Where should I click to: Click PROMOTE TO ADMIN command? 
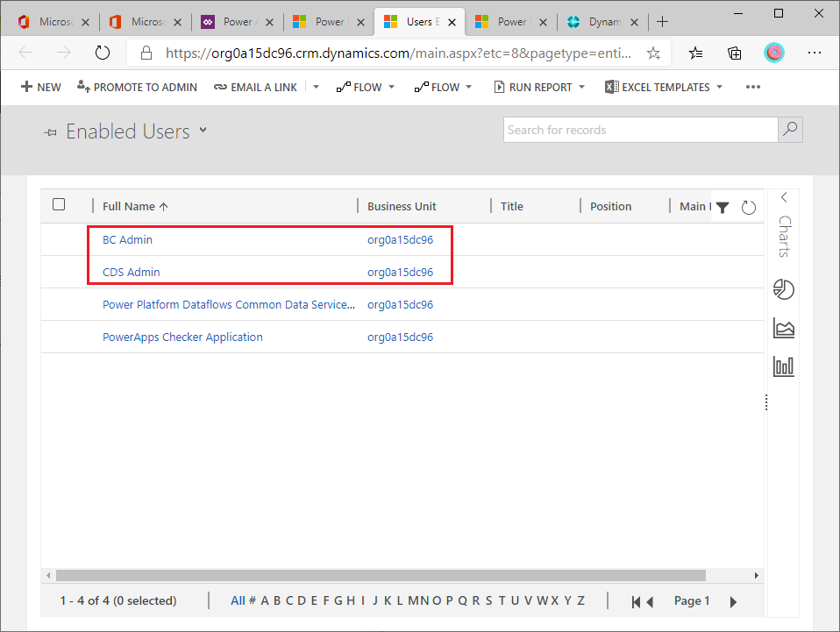pos(137,87)
